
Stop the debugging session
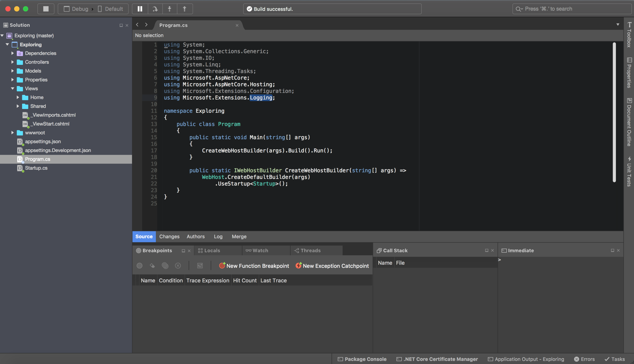coord(46,9)
